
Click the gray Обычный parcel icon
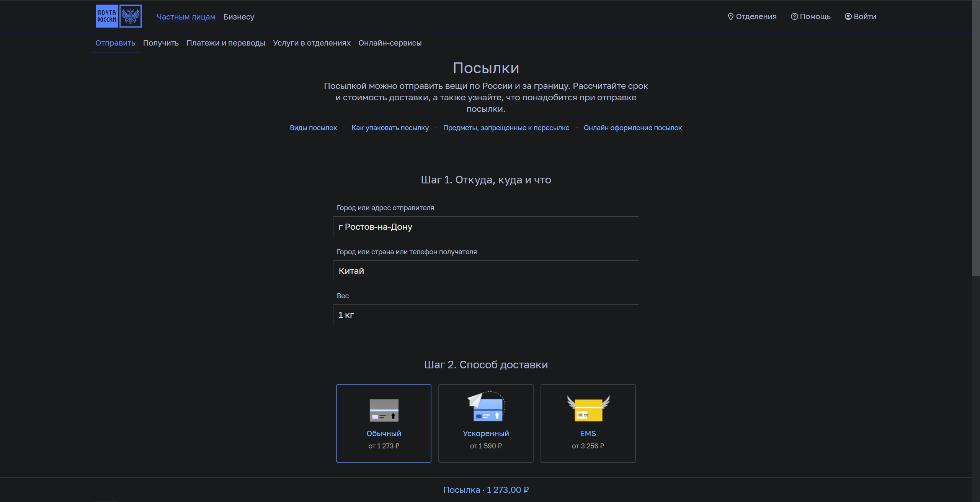pos(384,410)
